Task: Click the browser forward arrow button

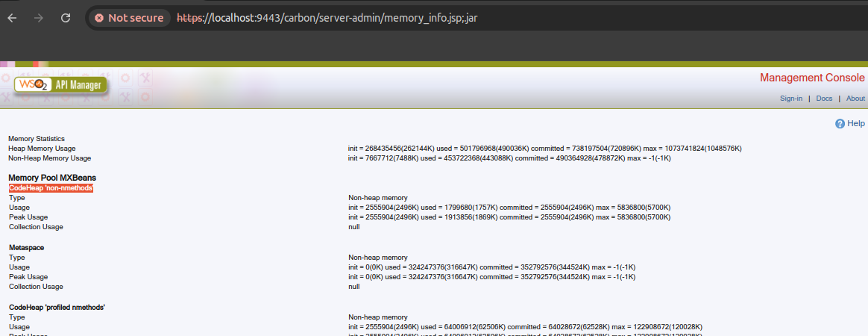Action: [39, 18]
